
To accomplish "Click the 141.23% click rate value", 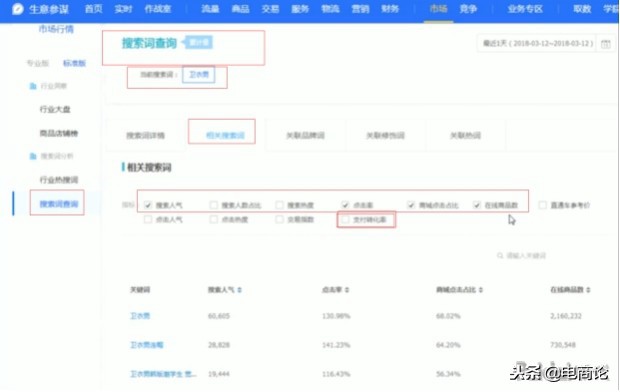I will pyautogui.click(x=336, y=345).
